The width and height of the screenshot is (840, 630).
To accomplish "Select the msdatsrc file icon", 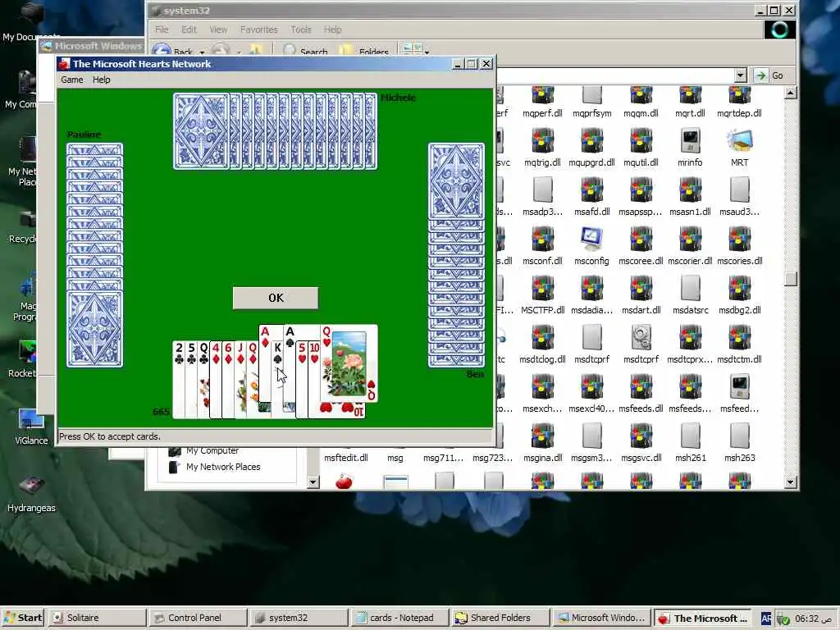I will (x=690, y=289).
